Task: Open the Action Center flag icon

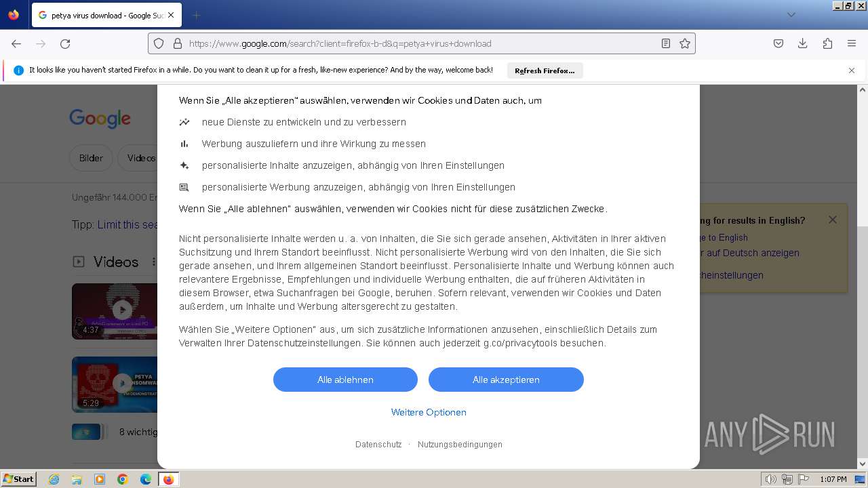Action: [x=804, y=479]
